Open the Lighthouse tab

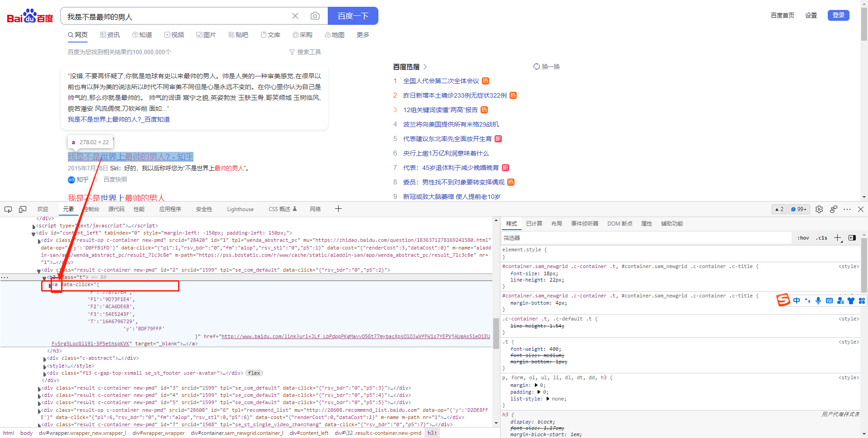click(240, 209)
